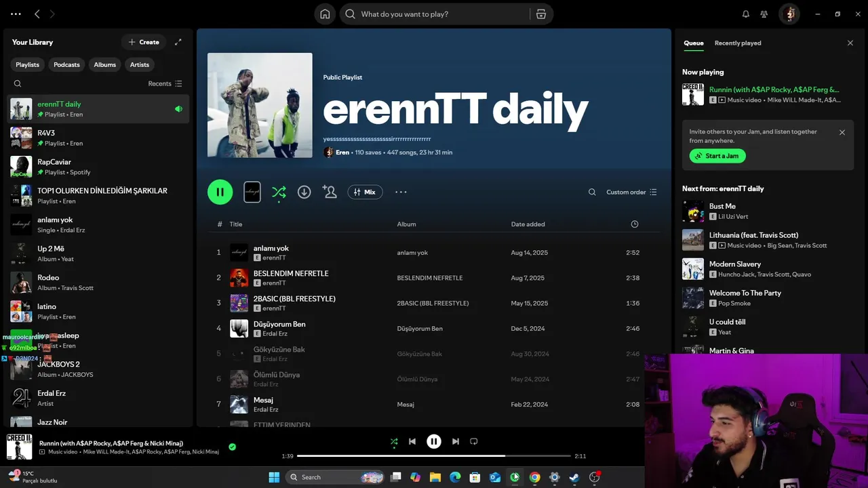This screenshot has width=868, height=488.
Task: Open more options for the playlist
Action: pyautogui.click(x=401, y=192)
